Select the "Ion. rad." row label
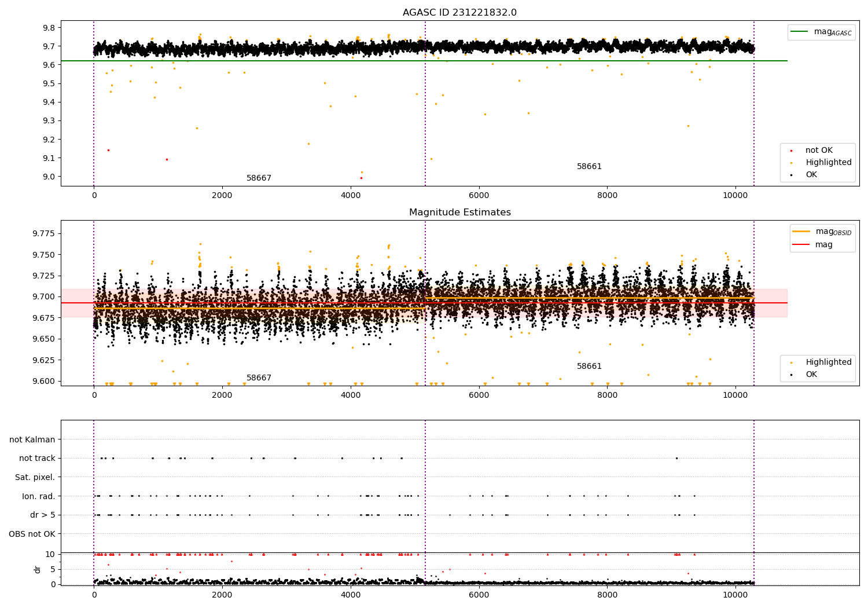Screen dimensions: 868x608 pyautogui.click(x=39, y=496)
